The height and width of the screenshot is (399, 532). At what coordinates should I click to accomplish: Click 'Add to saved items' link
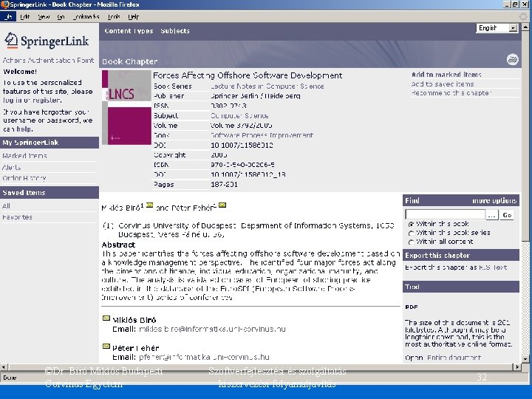[443, 83]
